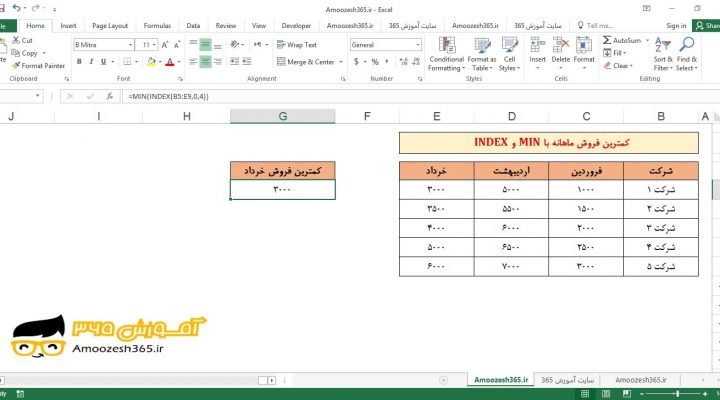
Task: Adjust the zoom slider in status bar
Action: click(677, 394)
